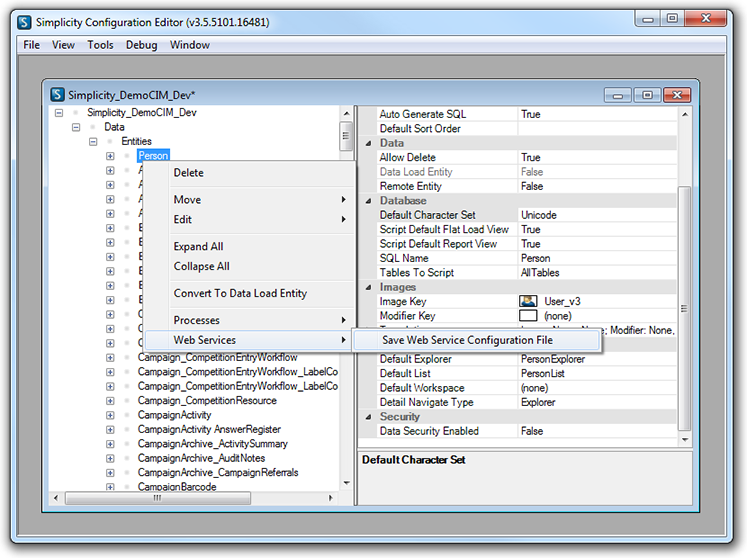Collapse the Simplicity_DemoCIM_Dev root node
The height and width of the screenshot is (558, 747).
(x=59, y=113)
